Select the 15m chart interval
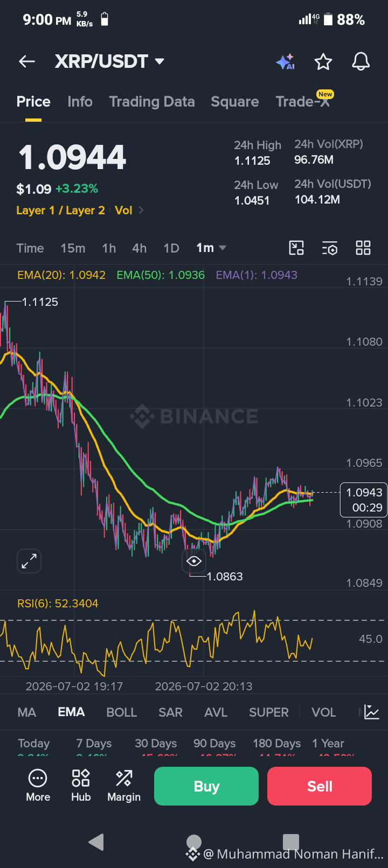The height and width of the screenshot is (868, 388). (73, 248)
